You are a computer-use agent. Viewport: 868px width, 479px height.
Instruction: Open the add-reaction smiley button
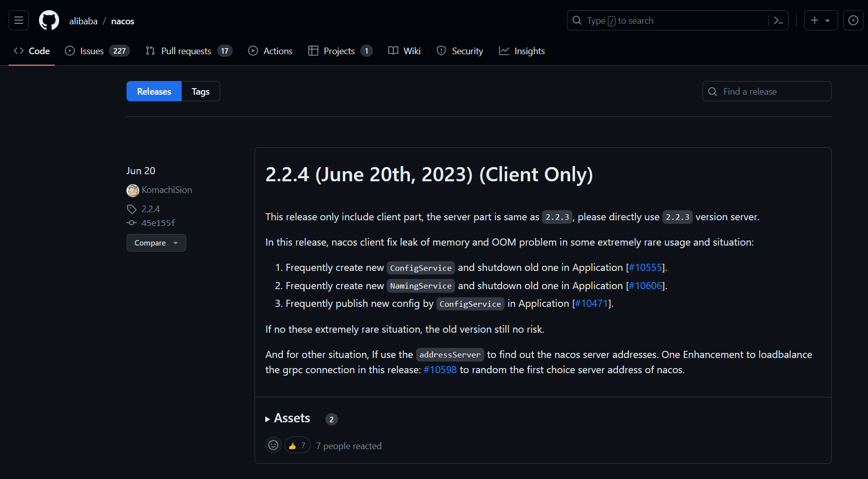(x=273, y=445)
